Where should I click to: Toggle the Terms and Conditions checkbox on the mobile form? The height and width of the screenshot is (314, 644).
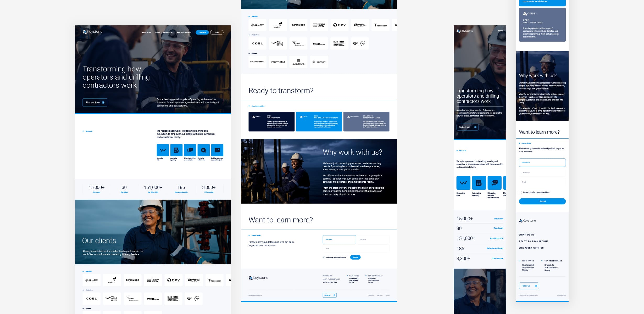click(x=520, y=192)
